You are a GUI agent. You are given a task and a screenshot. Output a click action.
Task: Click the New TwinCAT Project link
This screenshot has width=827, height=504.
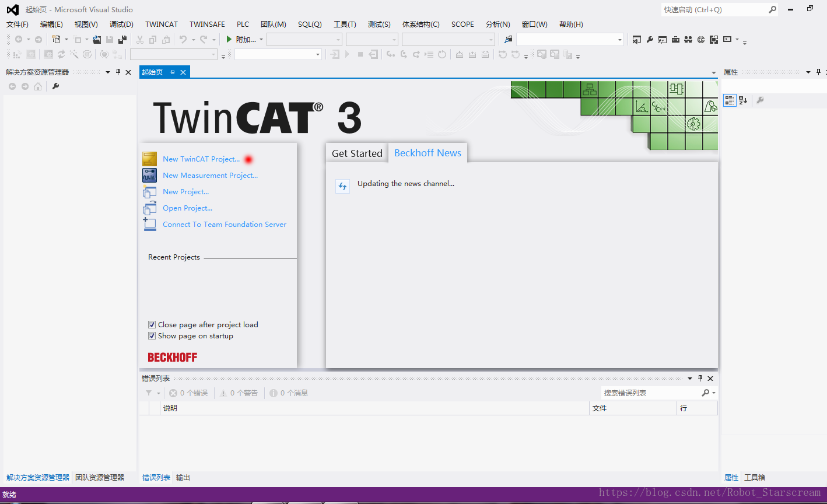pos(201,159)
